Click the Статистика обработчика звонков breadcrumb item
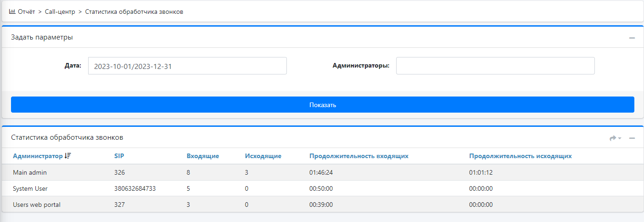 [x=134, y=12]
